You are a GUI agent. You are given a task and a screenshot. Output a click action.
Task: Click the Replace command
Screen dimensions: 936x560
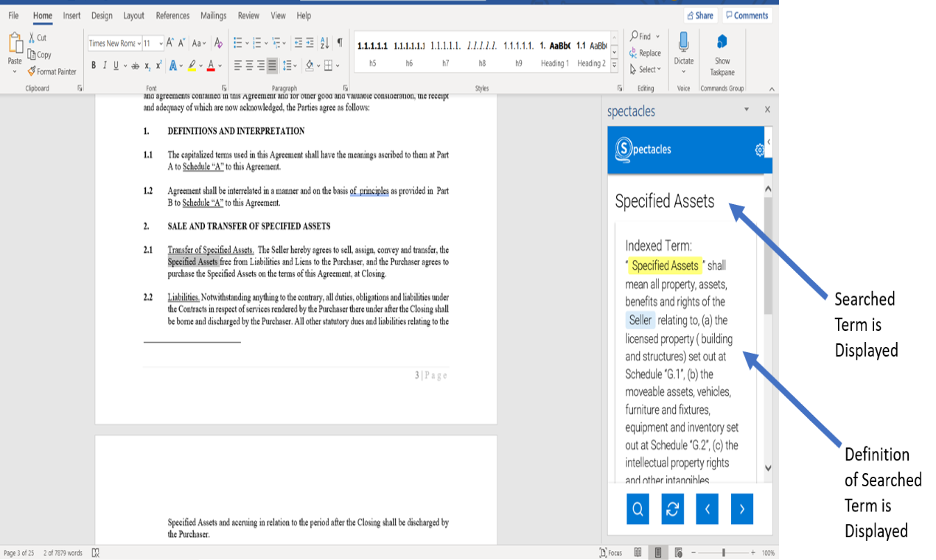(645, 53)
